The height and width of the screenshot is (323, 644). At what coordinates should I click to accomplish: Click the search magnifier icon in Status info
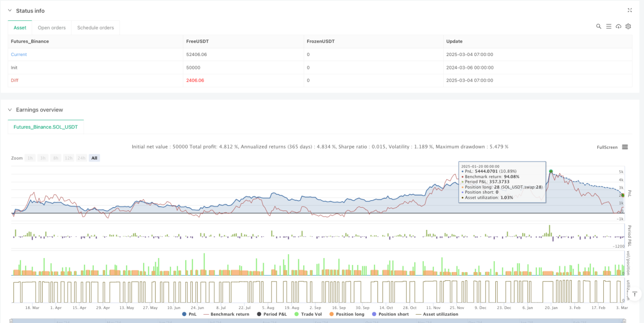coord(598,26)
